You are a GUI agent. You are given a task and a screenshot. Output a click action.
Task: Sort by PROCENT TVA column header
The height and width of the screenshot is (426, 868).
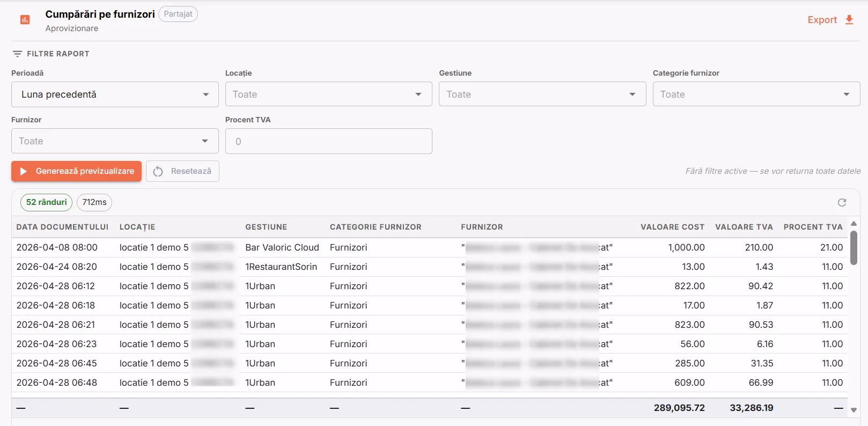(813, 227)
